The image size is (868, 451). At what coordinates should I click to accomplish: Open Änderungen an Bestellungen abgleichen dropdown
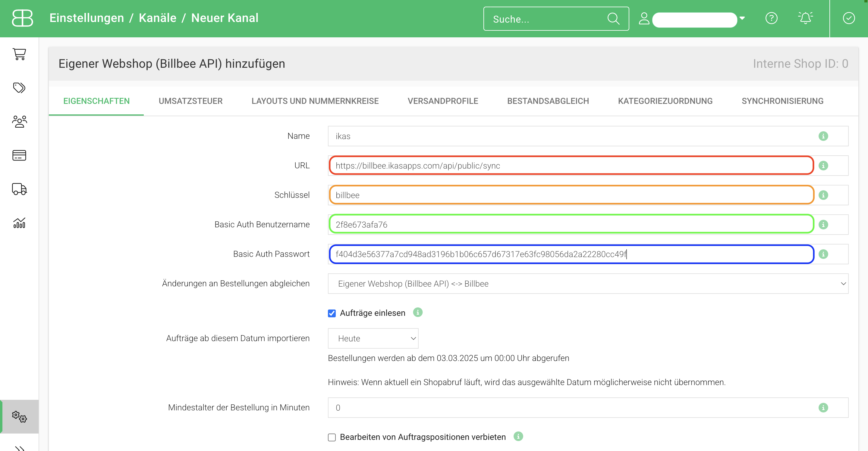588,284
